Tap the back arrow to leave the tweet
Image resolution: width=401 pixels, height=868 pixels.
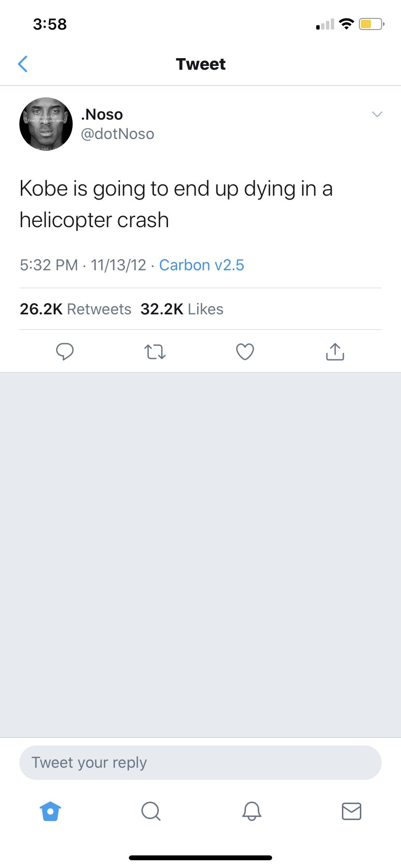(23, 64)
